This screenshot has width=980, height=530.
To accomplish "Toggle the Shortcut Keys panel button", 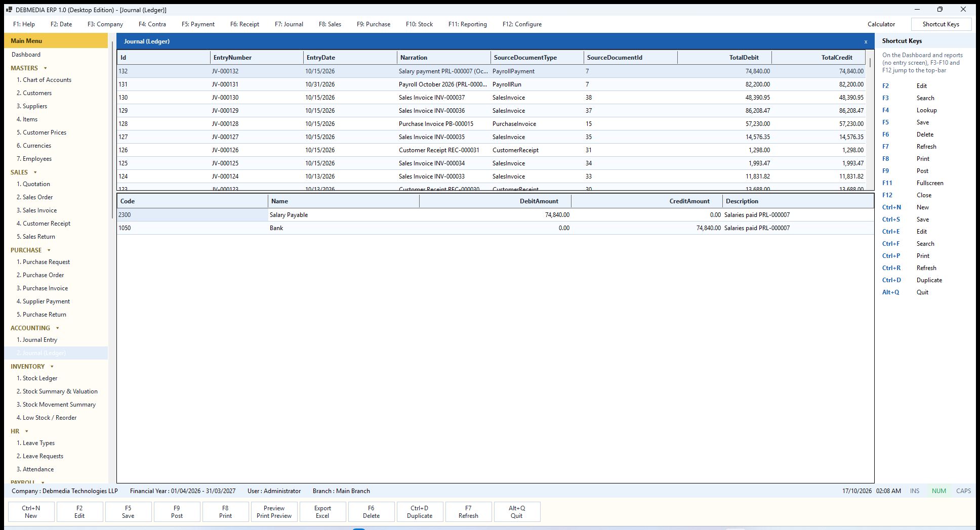I will coord(941,24).
